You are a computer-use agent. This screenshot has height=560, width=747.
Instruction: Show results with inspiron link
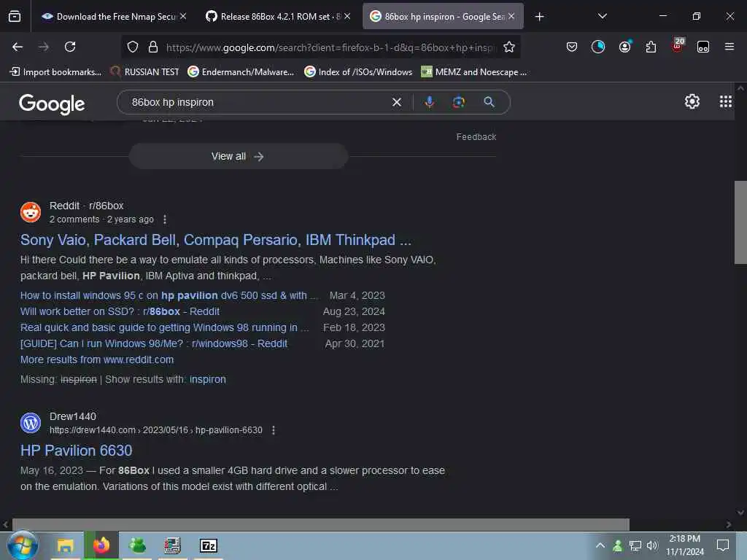point(208,379)
